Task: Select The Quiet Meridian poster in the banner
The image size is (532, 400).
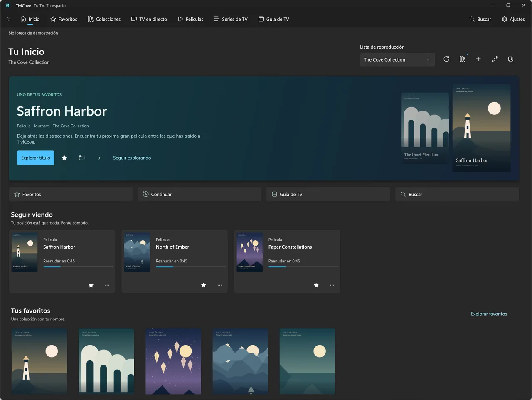Action: 425,128
